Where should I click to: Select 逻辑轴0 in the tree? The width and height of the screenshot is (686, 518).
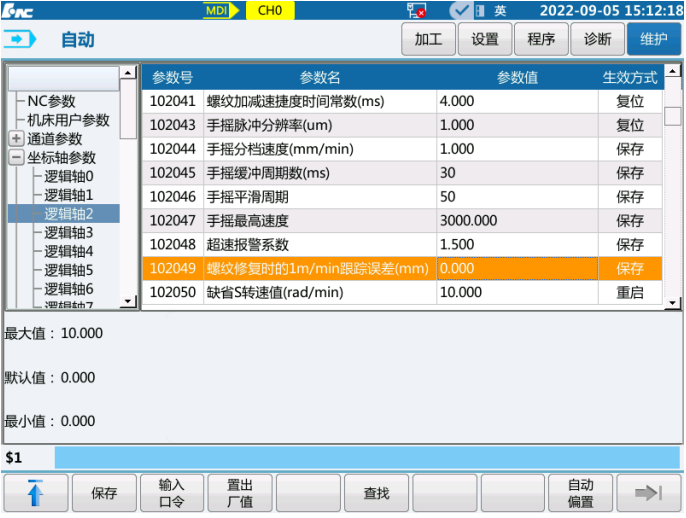[x=69, y=176]
